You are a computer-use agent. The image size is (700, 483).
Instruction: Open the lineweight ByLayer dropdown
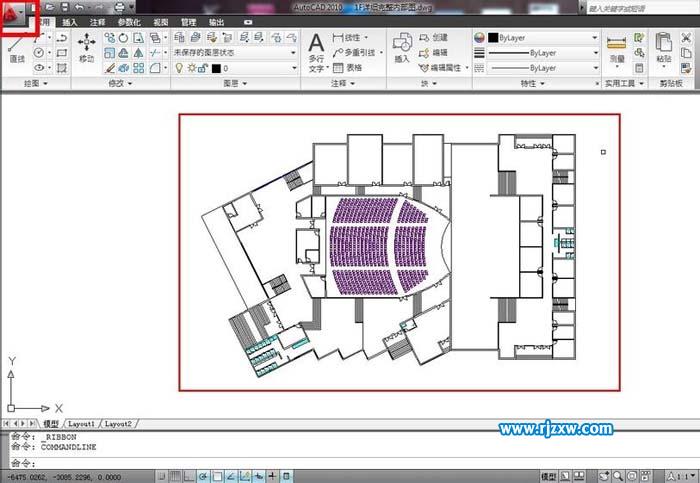542,53
